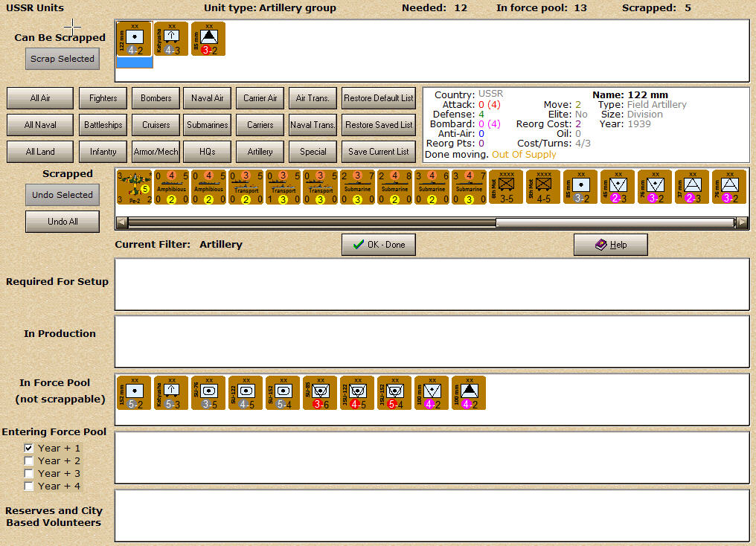Select the Katyusha 4-3 scrappable counter

click(x=171, y=39)
